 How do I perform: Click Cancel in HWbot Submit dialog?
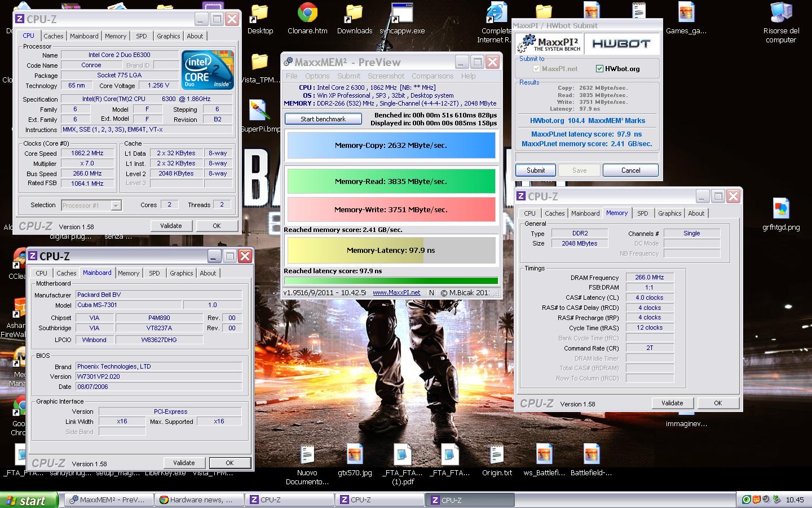click(630, 170)
